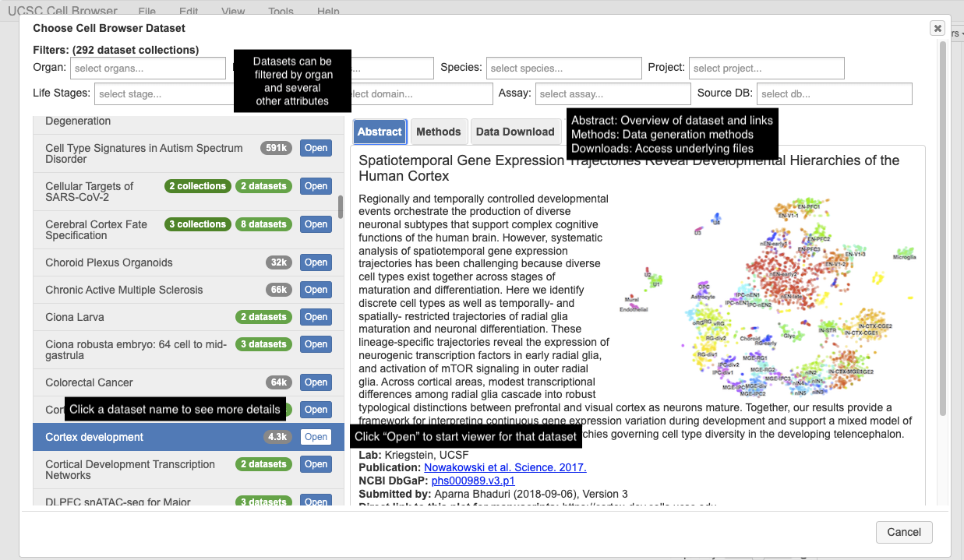Open the Life Stages filter field
Viewport: 964px width, 560px height.
(x=164, y=94)
